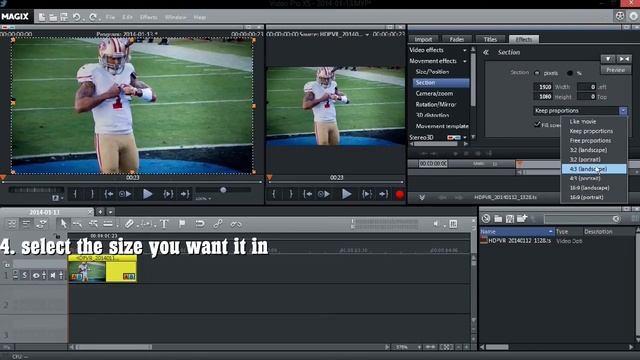Open the Title editor T icon

(164, 224)
